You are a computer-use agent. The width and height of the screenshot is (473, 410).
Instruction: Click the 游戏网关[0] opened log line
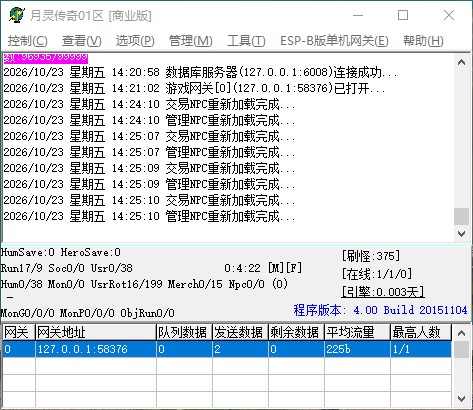194,88
